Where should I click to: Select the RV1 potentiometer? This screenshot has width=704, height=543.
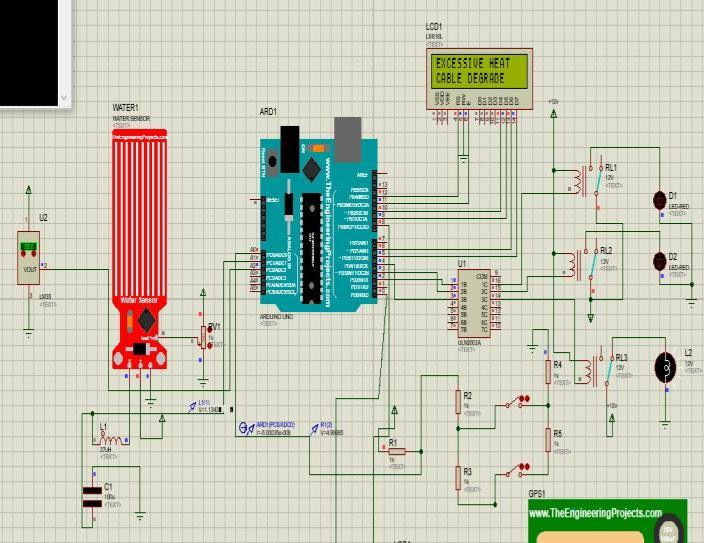(x=204, y=337)
